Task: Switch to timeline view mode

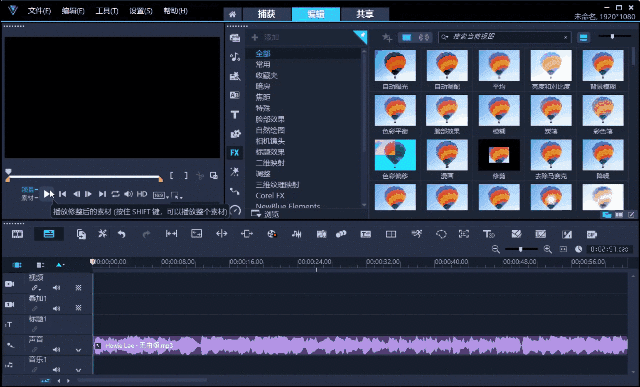Action: coord(49,234)
